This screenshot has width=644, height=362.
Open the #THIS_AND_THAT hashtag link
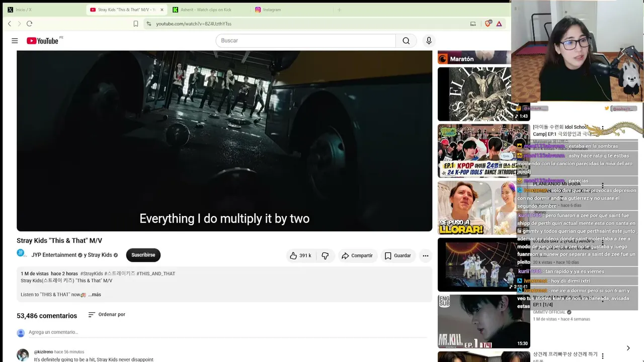click(x=155, y=274)
